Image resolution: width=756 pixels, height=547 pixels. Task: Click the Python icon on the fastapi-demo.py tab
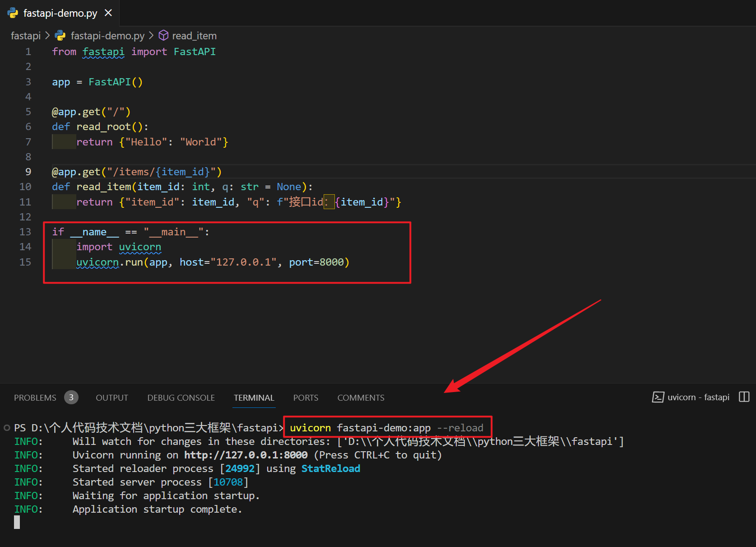13,13
